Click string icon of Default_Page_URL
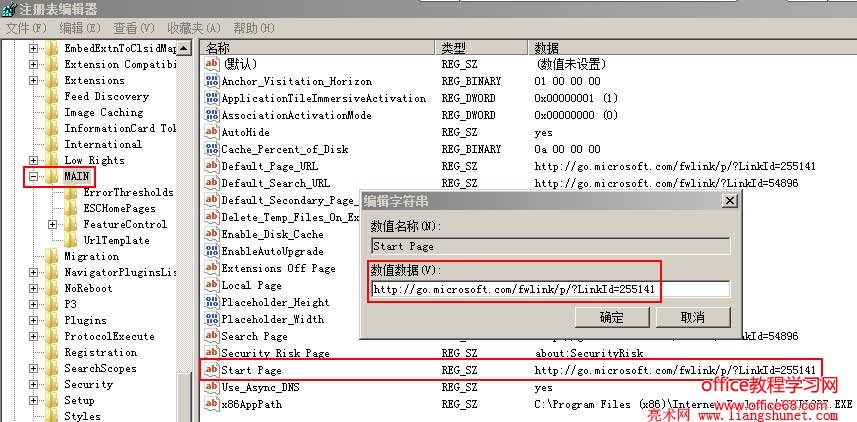 click(x=212, y=166)
